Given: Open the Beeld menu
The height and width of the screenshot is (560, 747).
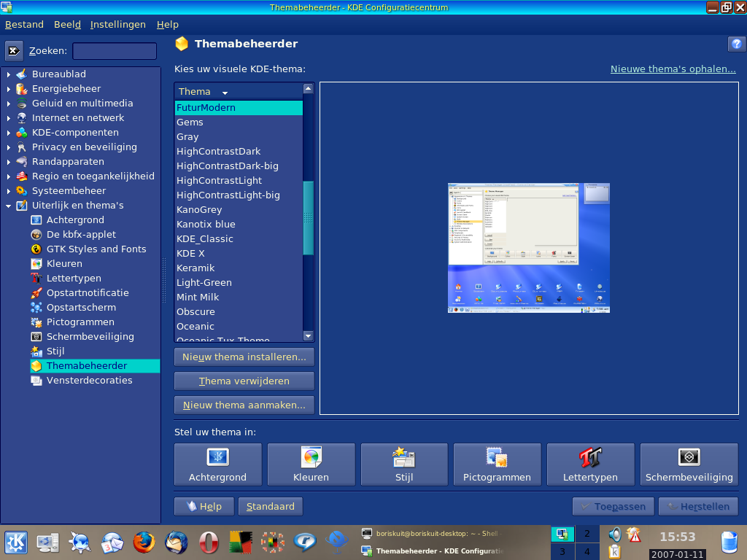Looking at the screenshot, I should [x=67, y=24].
